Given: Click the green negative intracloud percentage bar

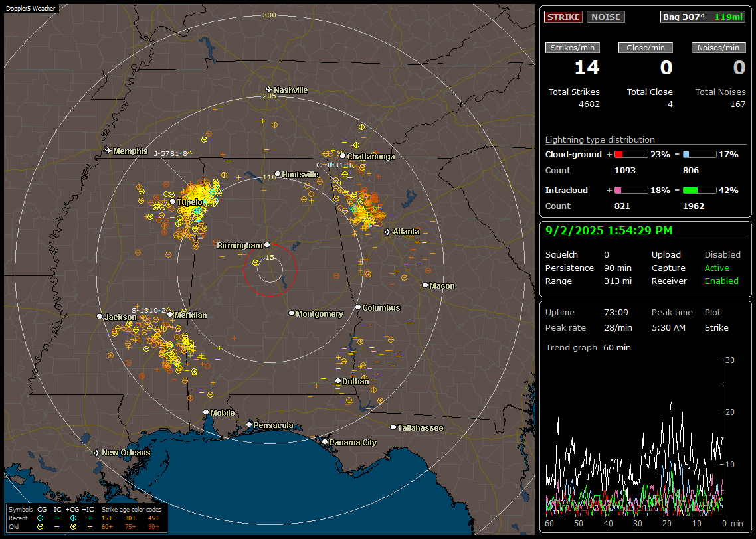Looking at the screenshot, I should (700, 191).
